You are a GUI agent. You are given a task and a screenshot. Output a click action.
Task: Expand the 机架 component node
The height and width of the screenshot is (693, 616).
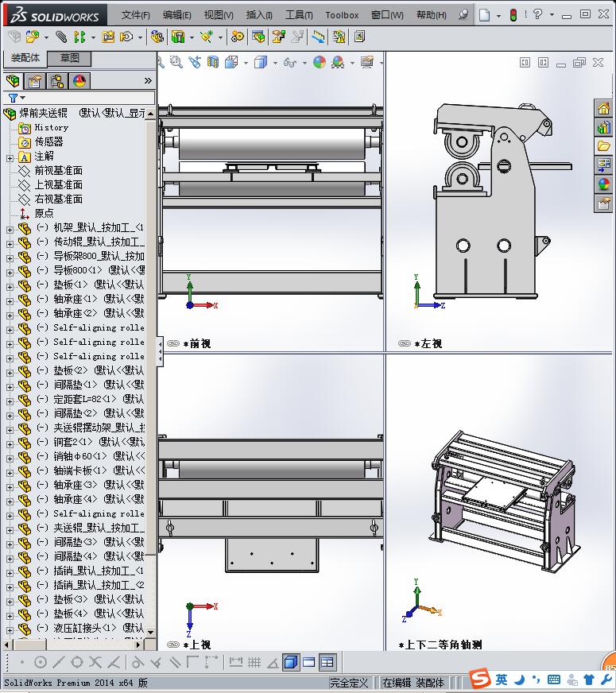tap(10, 230)
